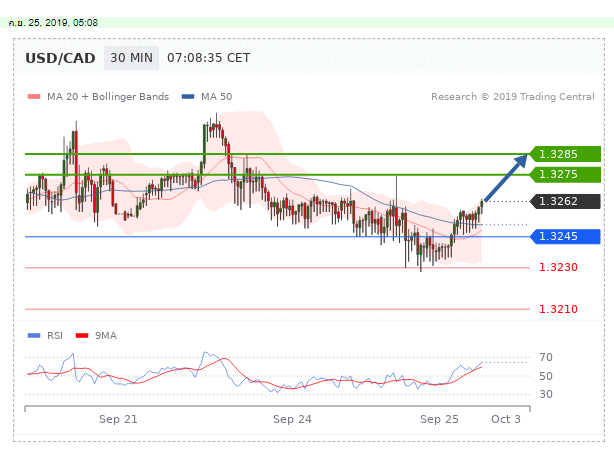Click the 1.3210 support level value
The width and height of the screenshot is (614, 453).
pos(558,309)
